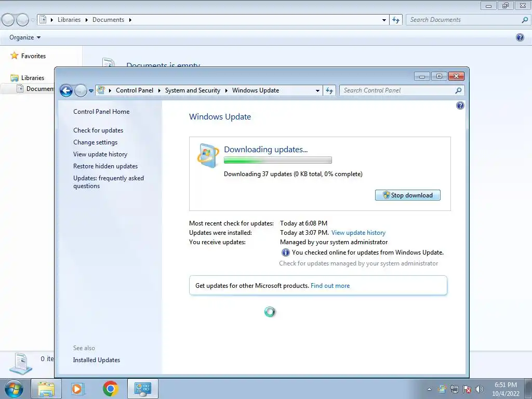Viewport: 532px width, 399px height.
Task: Click the blue information icon
Action: [x=285, y=252]
